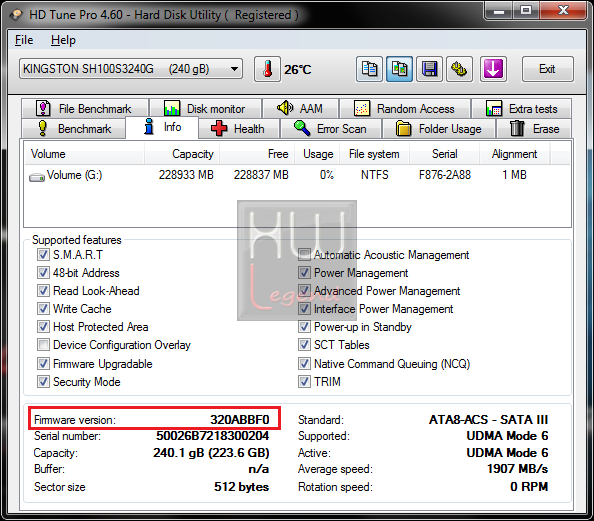
Task: Open the options gear icon
Action: [459, 69]
